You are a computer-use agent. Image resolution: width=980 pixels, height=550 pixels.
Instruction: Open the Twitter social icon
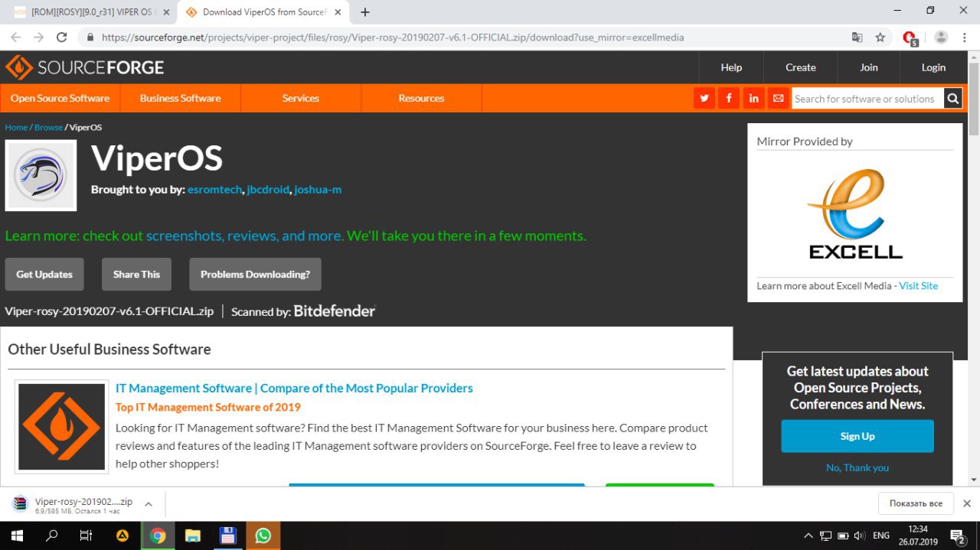tap(704, 99)
